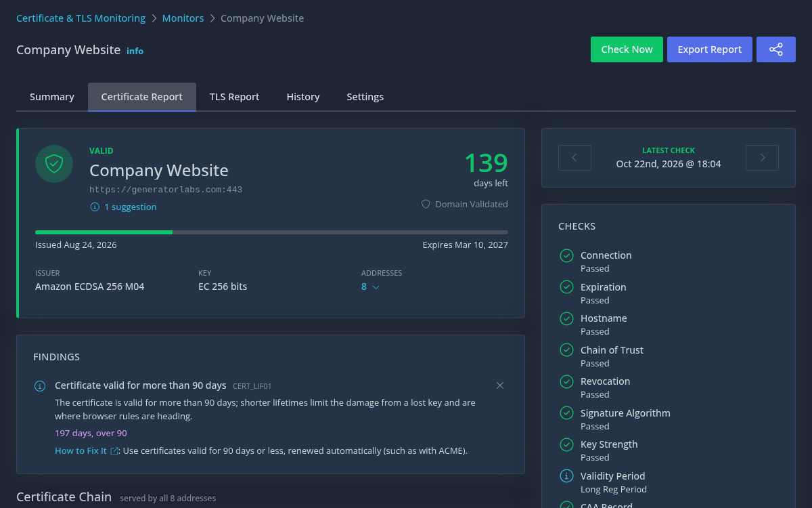Image resolution: width=812 pixels, height=508 pixels.
Task: Open the TLS Report tab
Action: (x=234, y=97)
